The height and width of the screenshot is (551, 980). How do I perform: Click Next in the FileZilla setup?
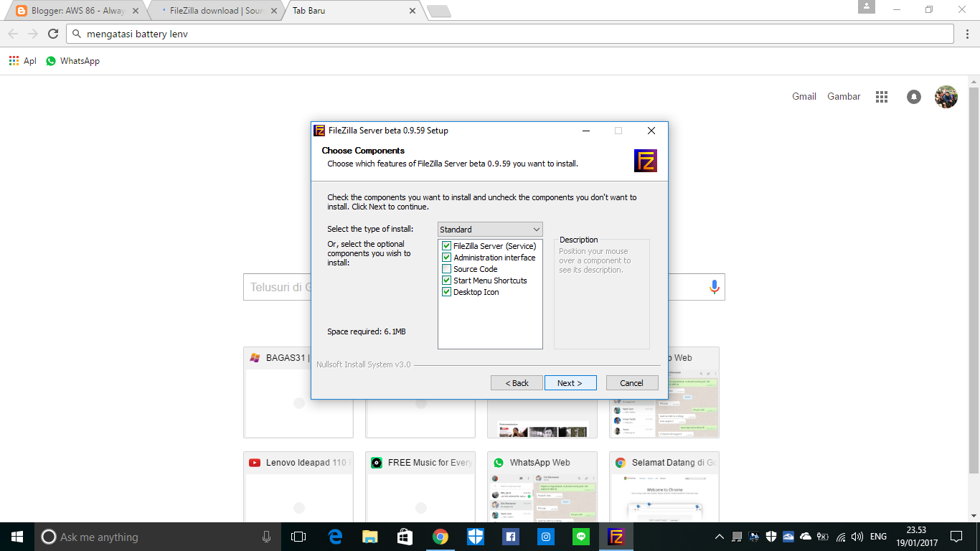pyautogui.click(x=570, y=383)
